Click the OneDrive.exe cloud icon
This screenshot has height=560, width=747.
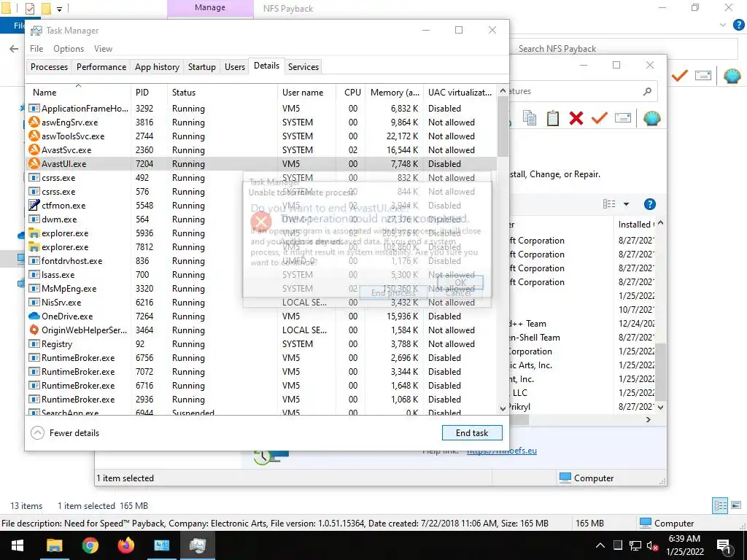click(x=34, y=316)
